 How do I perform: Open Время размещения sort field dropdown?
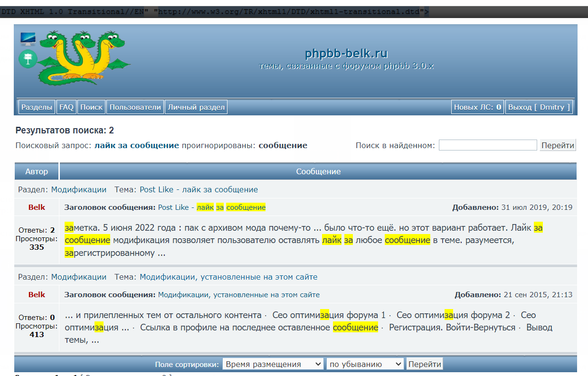(x=273, y=364)
